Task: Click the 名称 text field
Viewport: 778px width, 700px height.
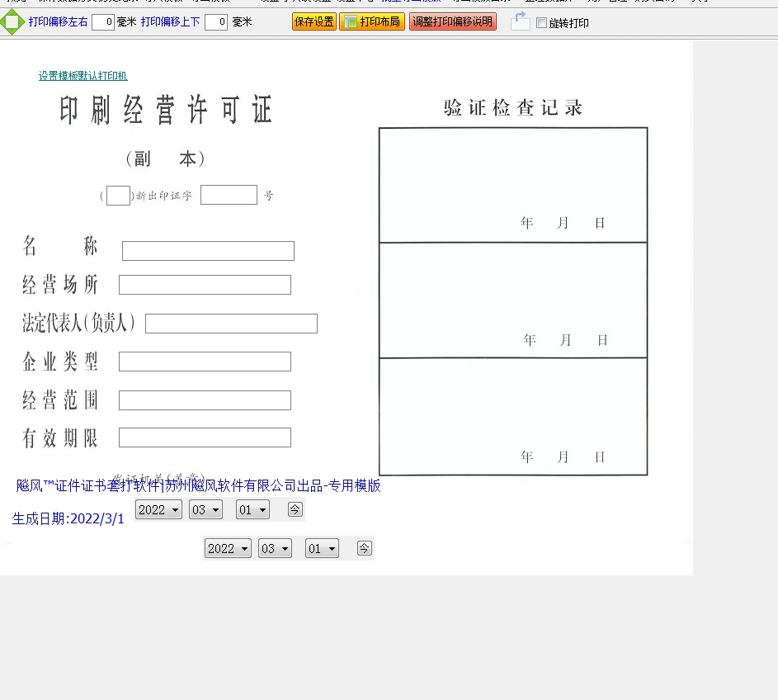Action: (208, 251)
